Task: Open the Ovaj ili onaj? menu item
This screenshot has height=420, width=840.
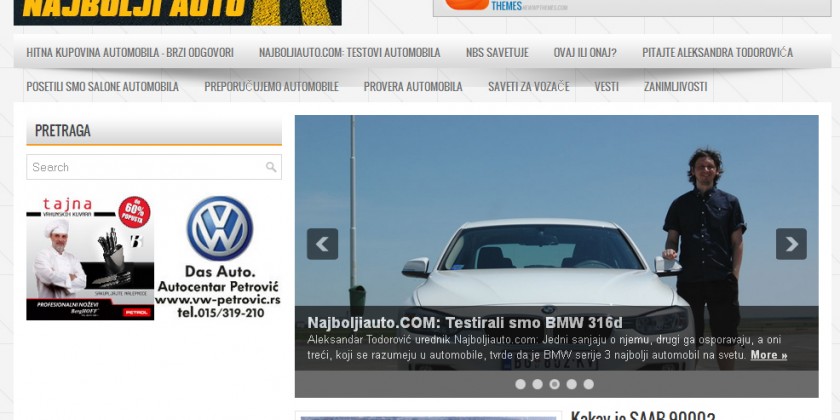Action: click(585, 52)
